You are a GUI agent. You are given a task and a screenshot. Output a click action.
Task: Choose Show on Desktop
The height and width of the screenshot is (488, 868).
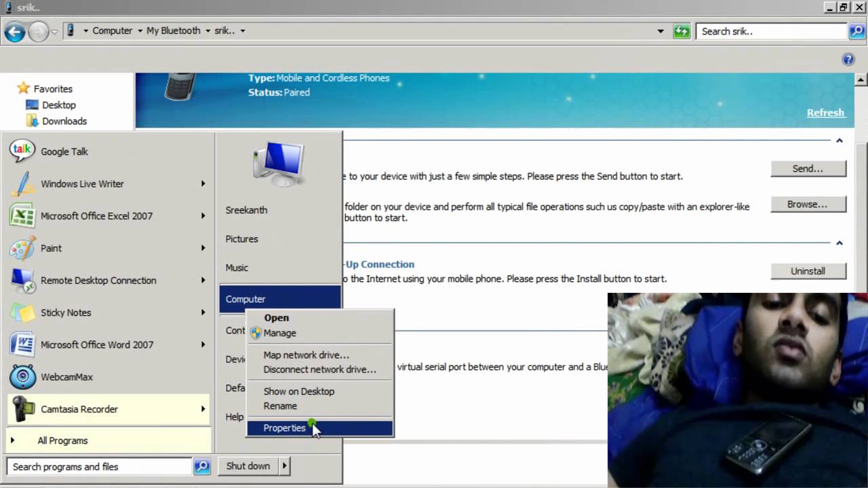(x=319, y=391)
